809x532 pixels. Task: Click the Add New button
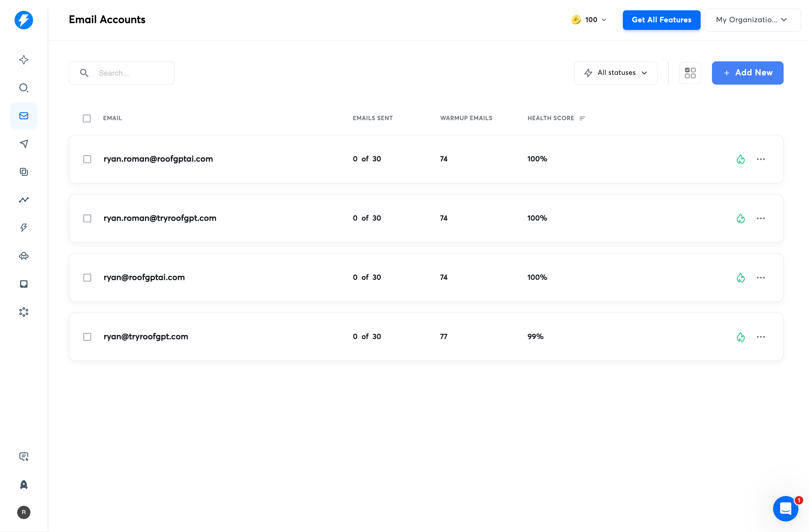pyautogui.click(x=747, y=73)
